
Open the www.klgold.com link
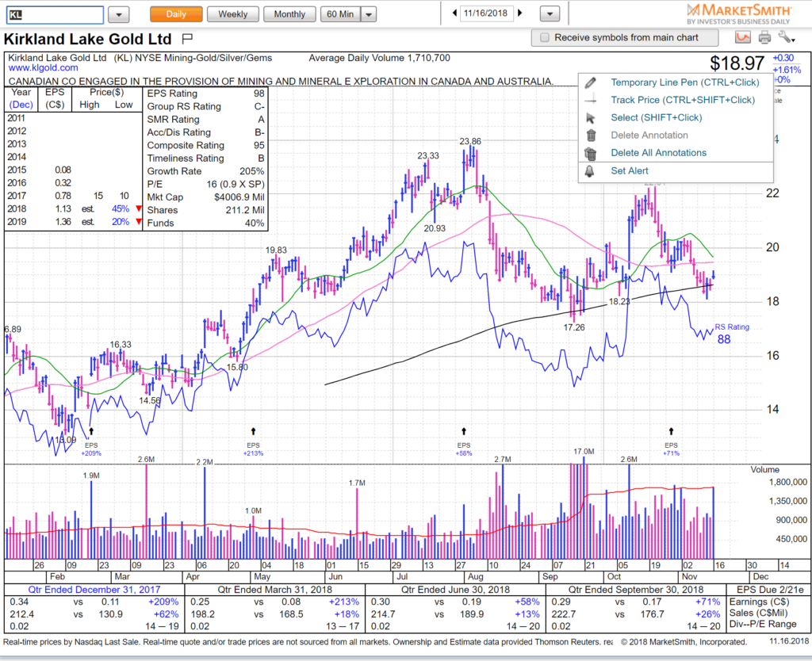point(43,68)
